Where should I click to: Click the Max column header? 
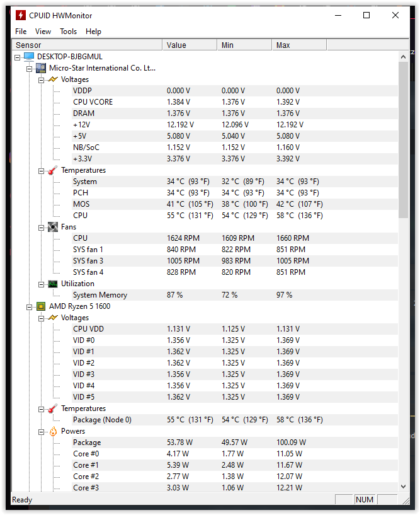pyautogui.click(x=299, y=45)
